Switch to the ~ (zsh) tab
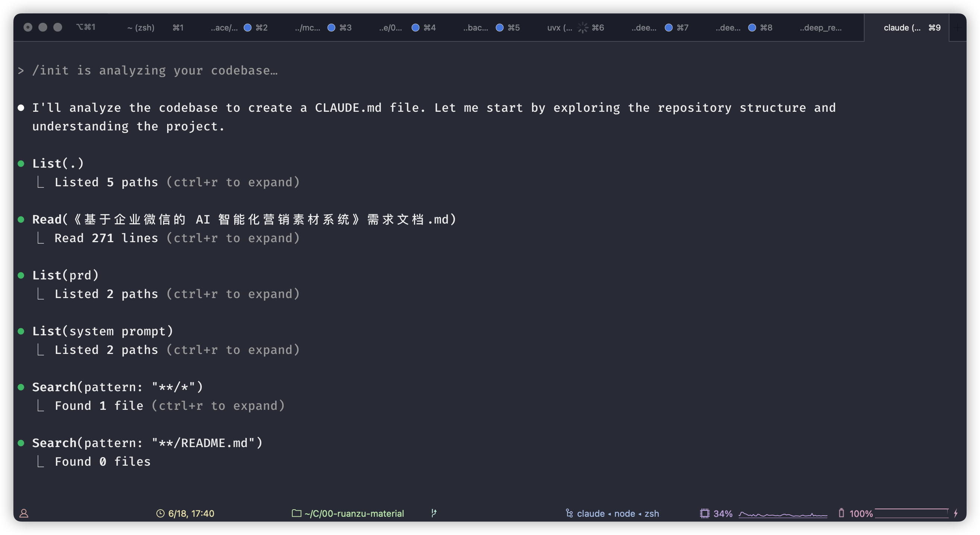 [x=141, y=28]
